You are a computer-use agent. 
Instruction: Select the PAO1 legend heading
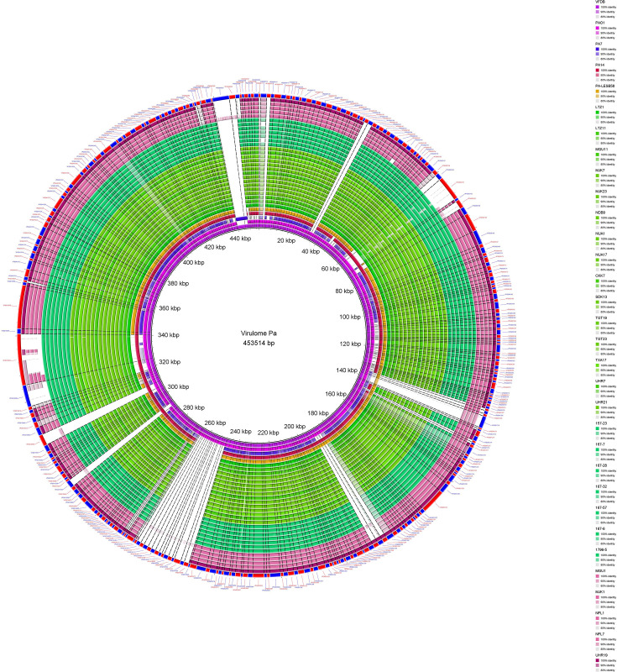[599, 23]
